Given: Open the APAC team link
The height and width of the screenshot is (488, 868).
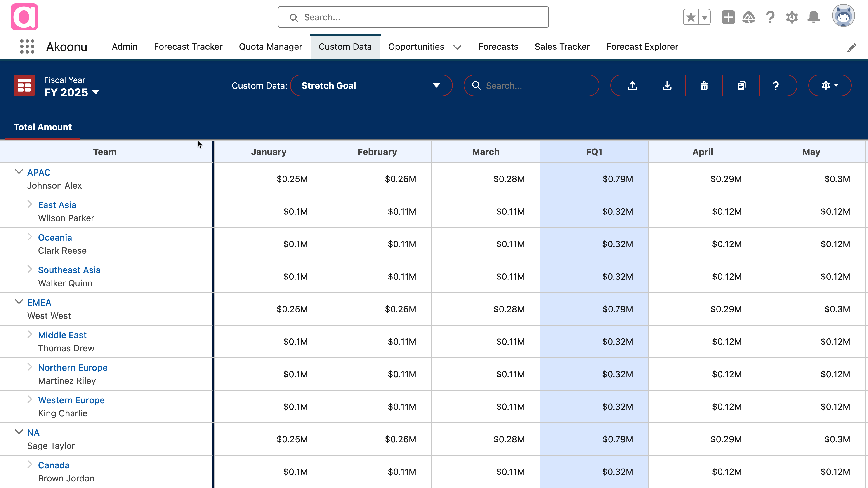Looking at the screenshot, I should (x=39, y=172).
